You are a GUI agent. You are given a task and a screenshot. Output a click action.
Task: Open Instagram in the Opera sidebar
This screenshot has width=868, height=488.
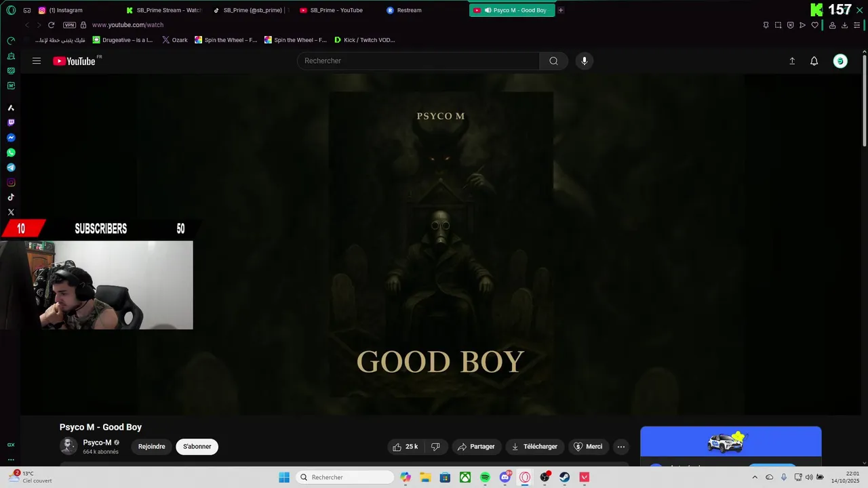tap(11, 182)
